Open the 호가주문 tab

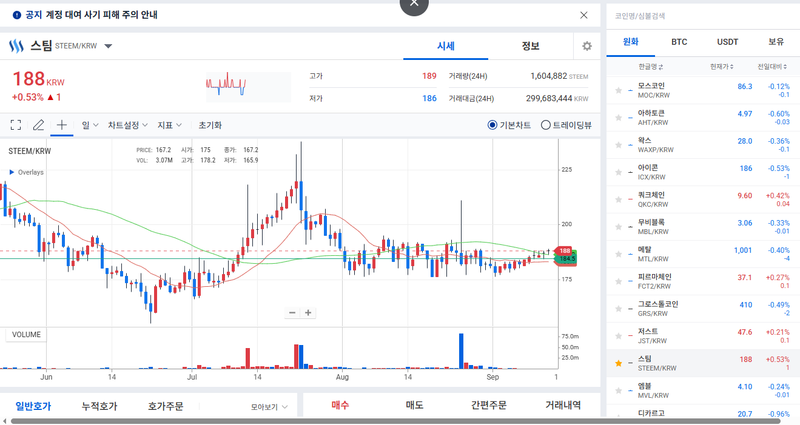166,406
